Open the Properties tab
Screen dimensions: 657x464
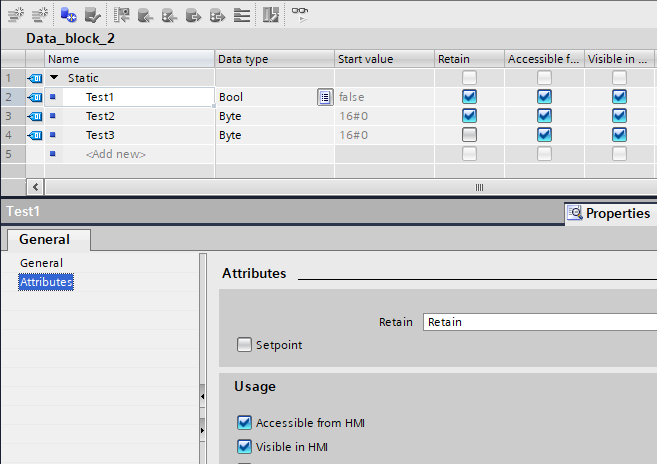tap(609, 213)
